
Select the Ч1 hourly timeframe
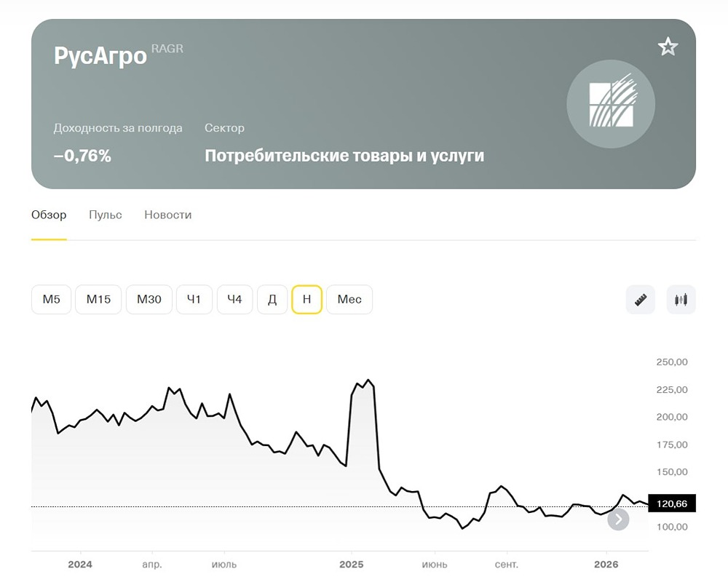pos(194,299)
